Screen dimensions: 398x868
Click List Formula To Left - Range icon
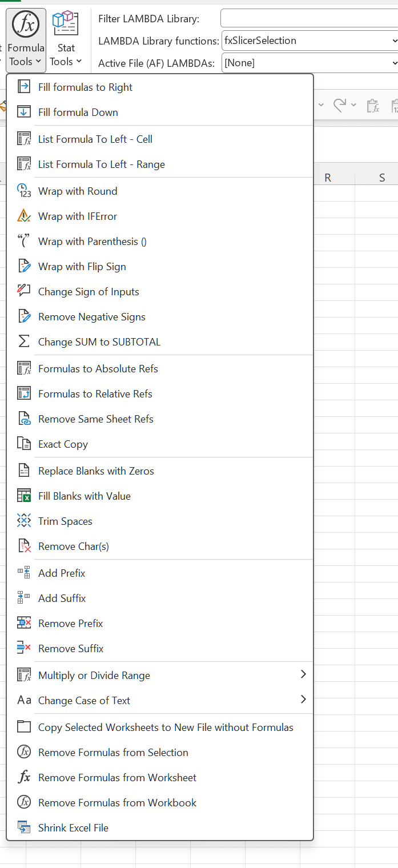[24, 164]
